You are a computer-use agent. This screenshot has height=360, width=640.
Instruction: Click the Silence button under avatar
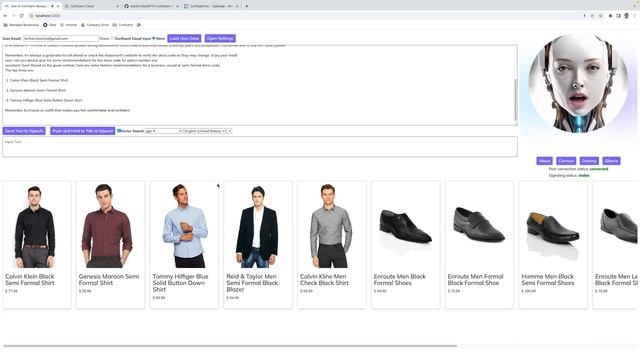611,161
